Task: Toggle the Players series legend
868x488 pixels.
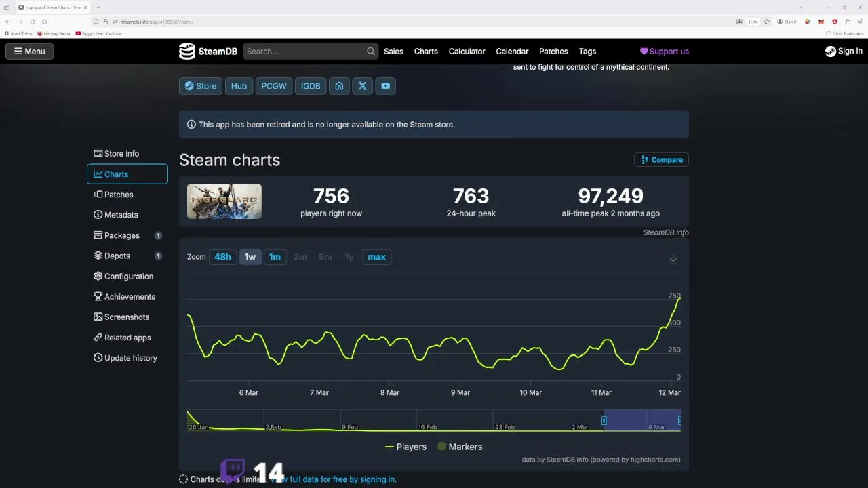Action: coord(406,447)
